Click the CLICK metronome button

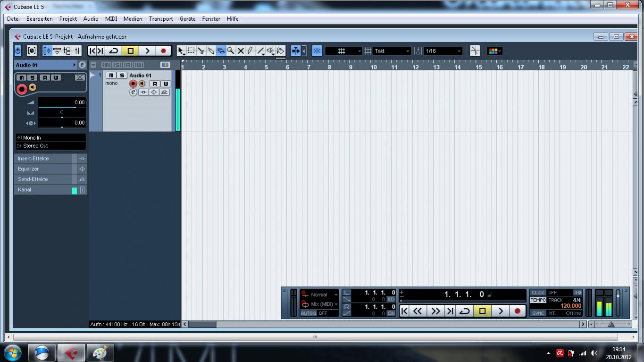[538, 293]
